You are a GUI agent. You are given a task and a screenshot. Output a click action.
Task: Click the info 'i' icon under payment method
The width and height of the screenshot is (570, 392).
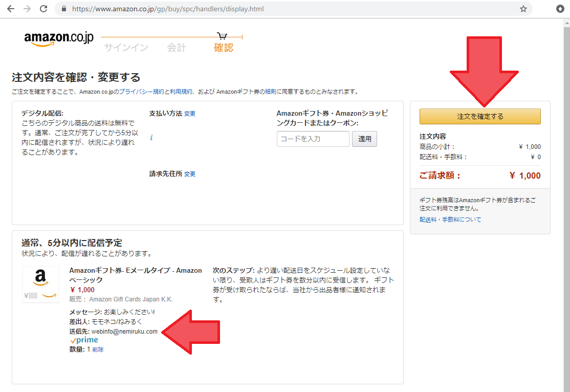point(151,138)
